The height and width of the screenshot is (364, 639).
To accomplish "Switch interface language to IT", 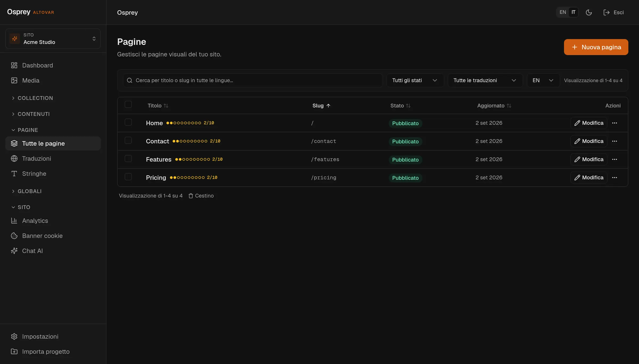I will point(573,12).
